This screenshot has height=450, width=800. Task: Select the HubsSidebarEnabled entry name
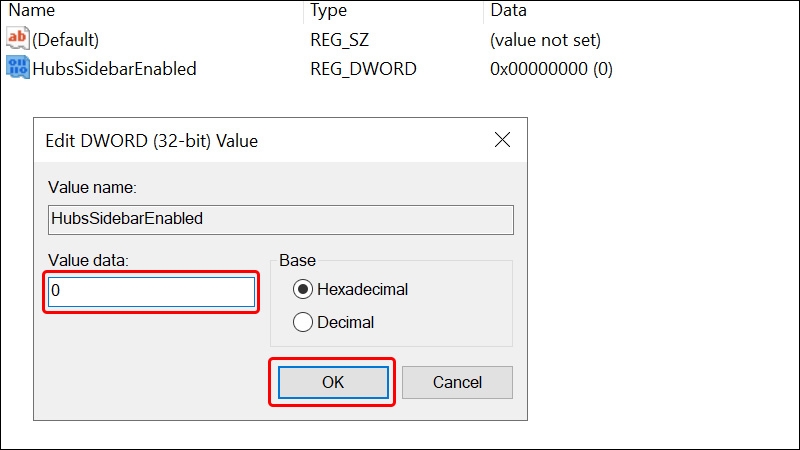114,69
